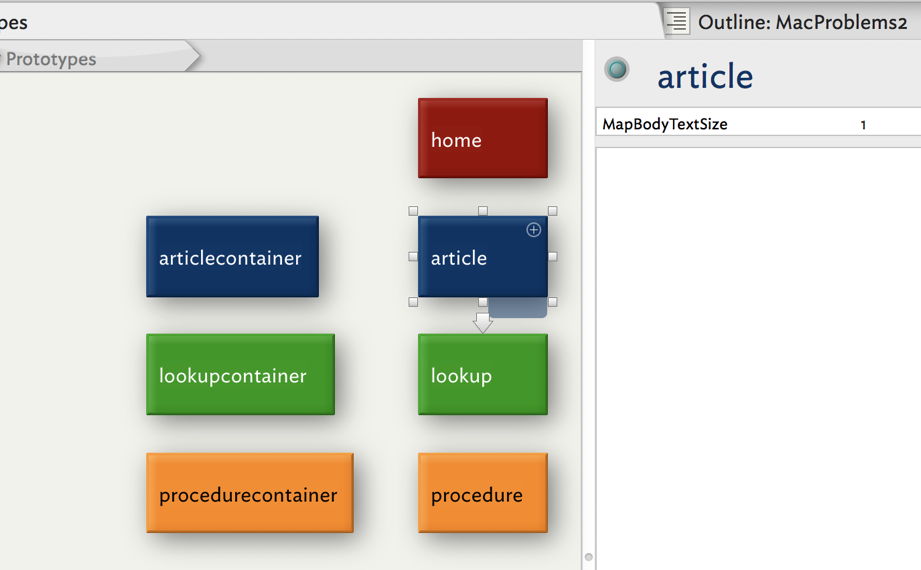Screen dimensions: 921x570
Task: Click the top-left resize handle of article
Action: 413,211
